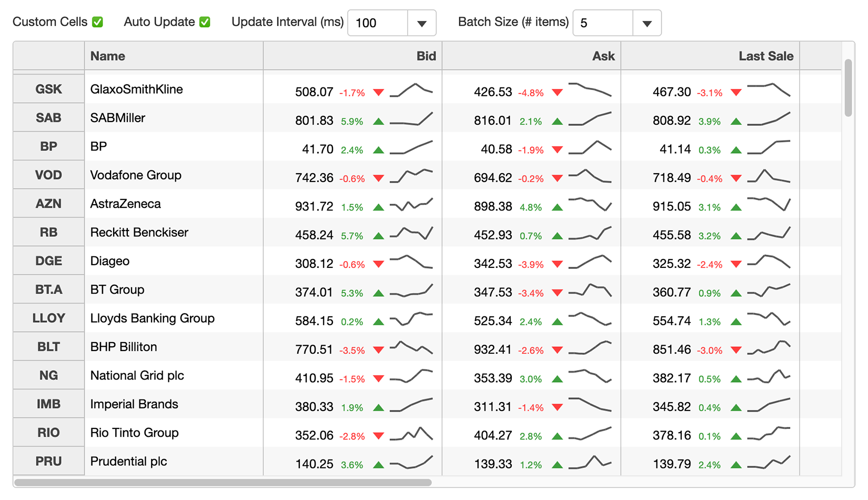Screen dimensions: 868x500
Task: Select the NG row header
Action: (x=48, y=375)
